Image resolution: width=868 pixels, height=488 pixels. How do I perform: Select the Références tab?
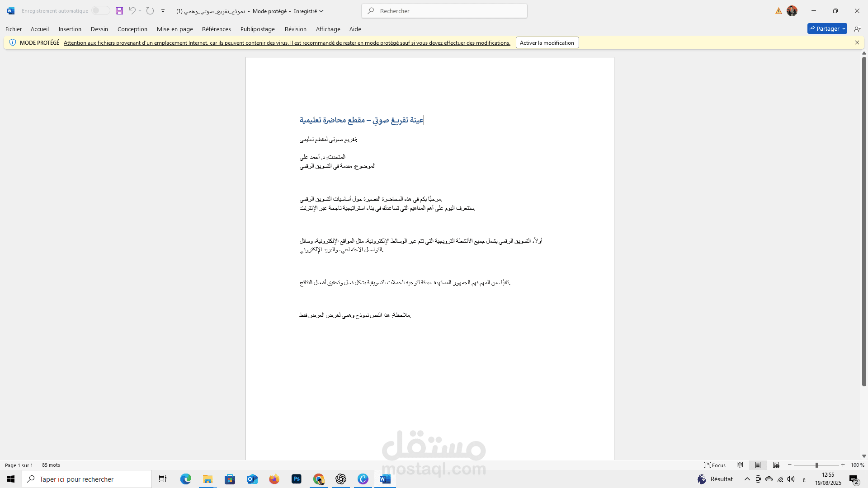pyautogui.click(x=217, y=29)
